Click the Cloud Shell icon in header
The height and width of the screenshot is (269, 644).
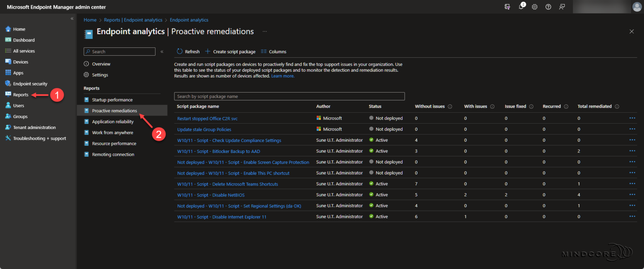(508, 7)
